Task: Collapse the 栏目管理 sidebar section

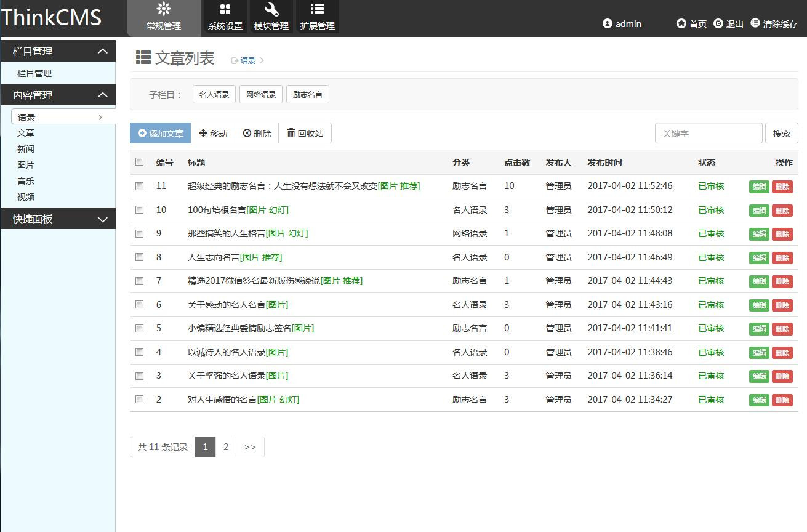Action: (103, 52)
